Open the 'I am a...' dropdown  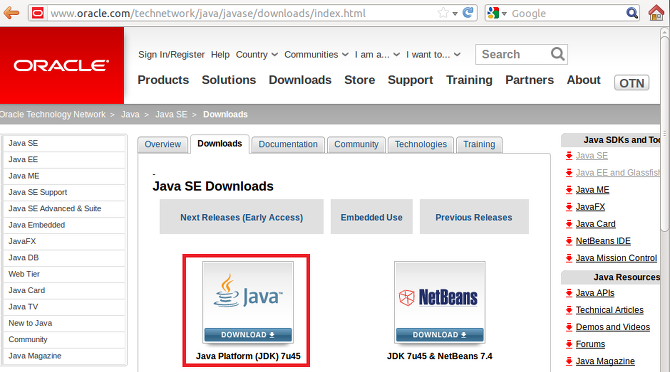pos(377,55)
